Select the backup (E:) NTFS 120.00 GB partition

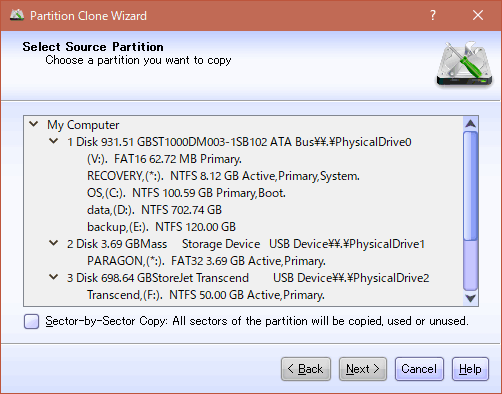[x=161, y=227]
